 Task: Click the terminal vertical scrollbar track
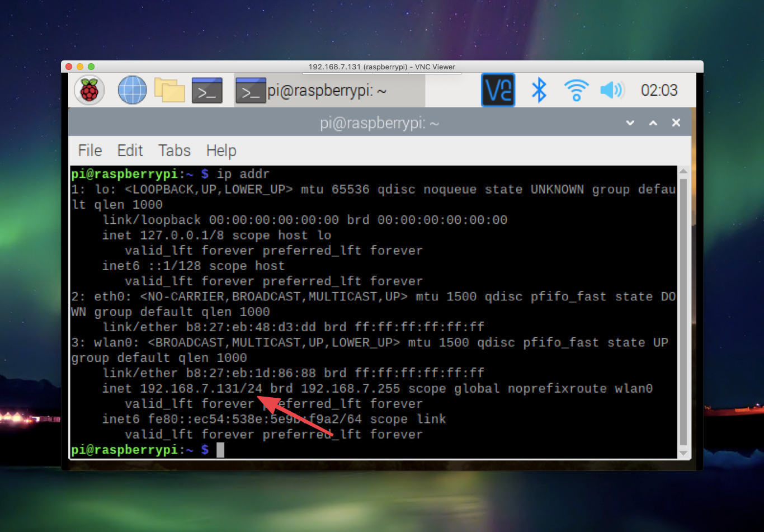[x=683, y=312]
